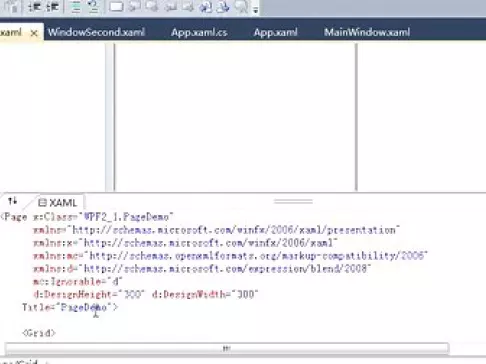This screenshot has height=364, width=486.
Task: Click the horizontal scrollbar thumb below the code
Action: click(227, 348)
